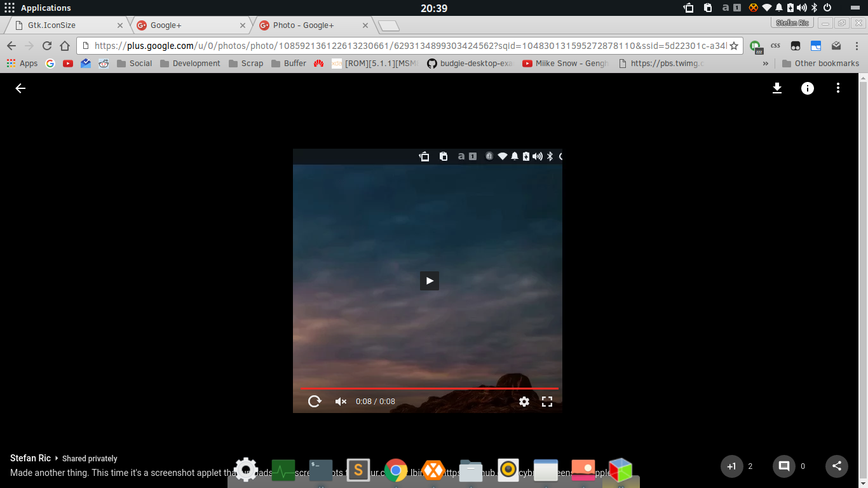Screen dimensions: 868x488
Task: Expand the Other bookmarks folder
Action: coord(820,64)
